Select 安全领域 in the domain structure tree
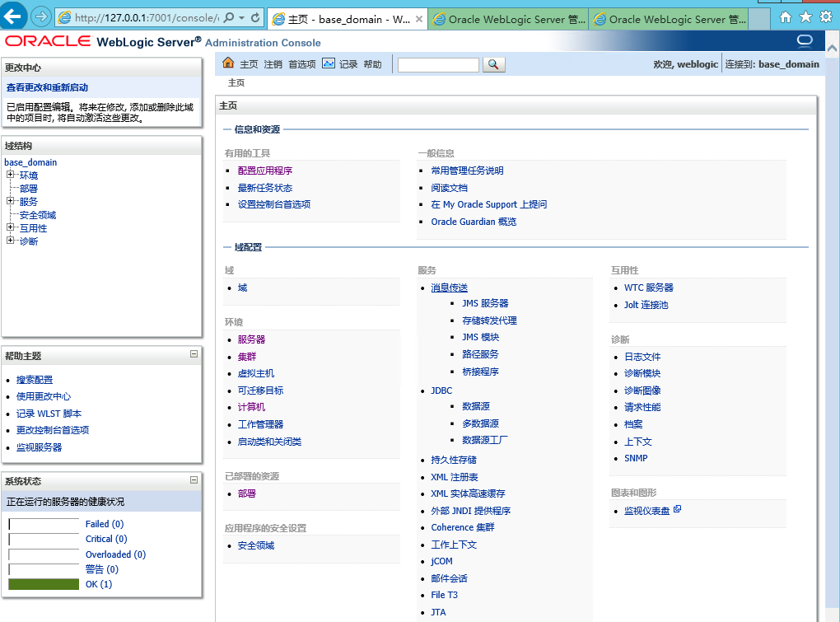This screenshot has height=622, width=840. (x=38, y=215)
